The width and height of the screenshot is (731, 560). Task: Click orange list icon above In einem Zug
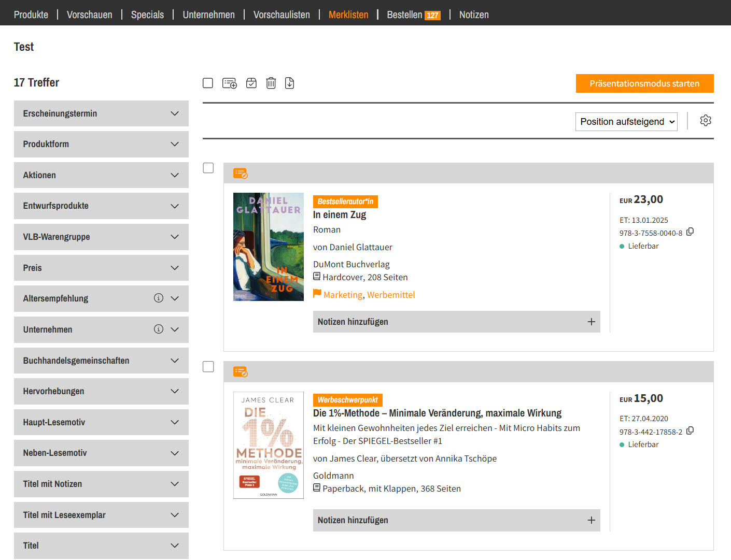click(240, 173)
